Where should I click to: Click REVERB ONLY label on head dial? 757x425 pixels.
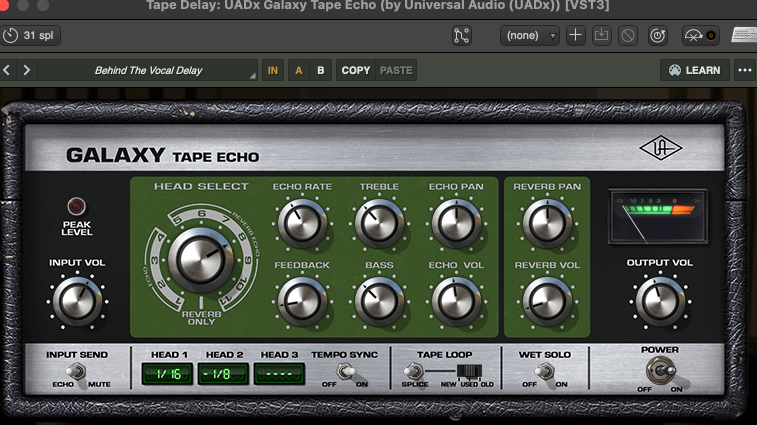click(x=201, y=318)
